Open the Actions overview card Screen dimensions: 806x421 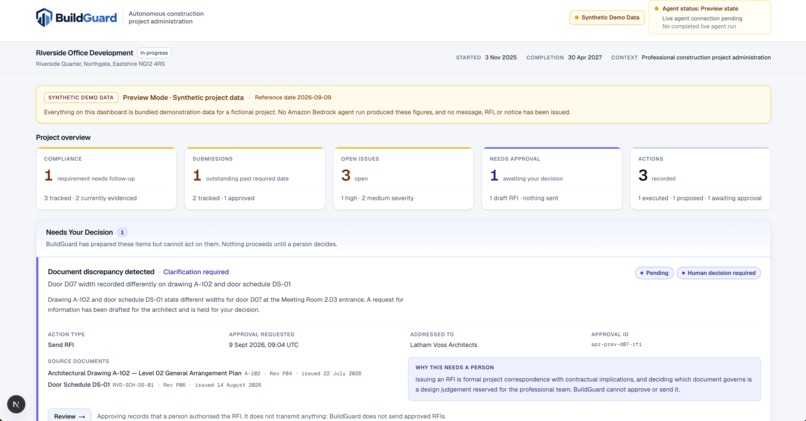[x=700, y=178]
